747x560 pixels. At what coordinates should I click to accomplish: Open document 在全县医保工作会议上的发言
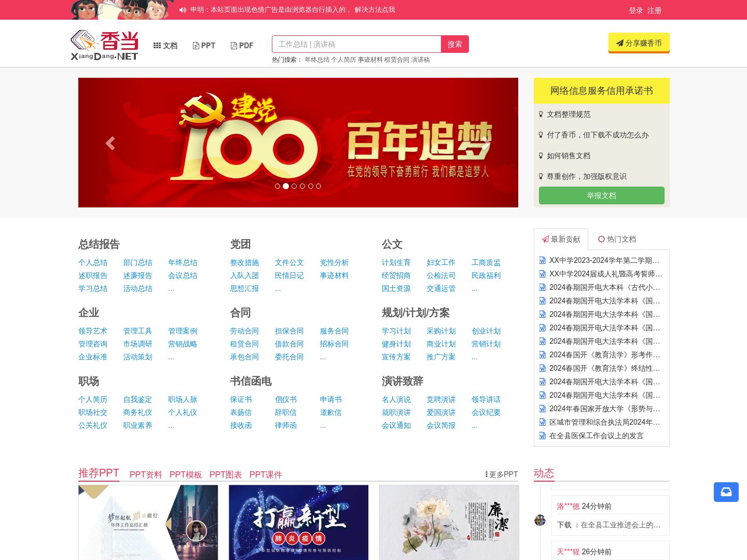click(596, 436)
